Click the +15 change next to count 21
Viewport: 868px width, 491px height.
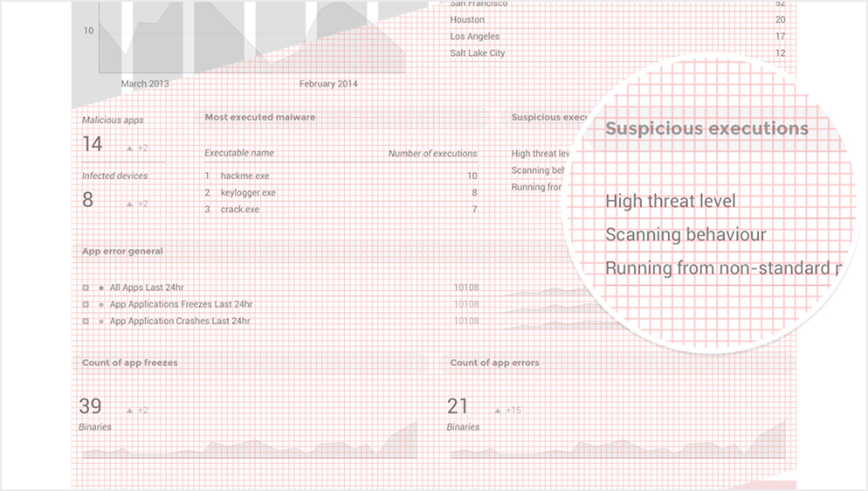click(513, 411)
